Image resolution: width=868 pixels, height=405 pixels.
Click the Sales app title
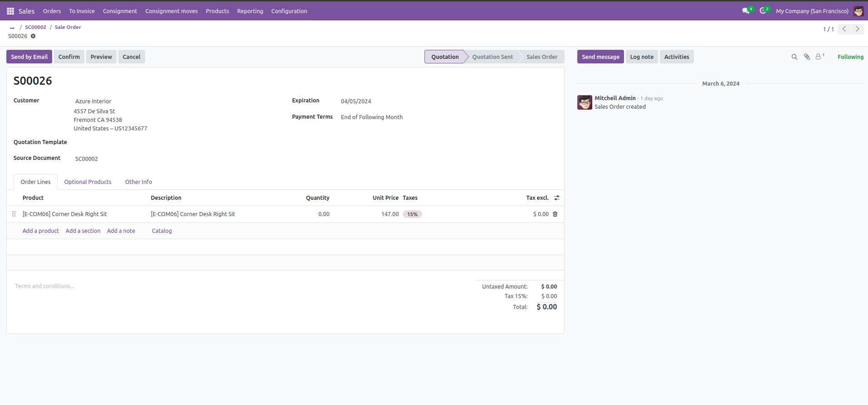pos(26,11)
